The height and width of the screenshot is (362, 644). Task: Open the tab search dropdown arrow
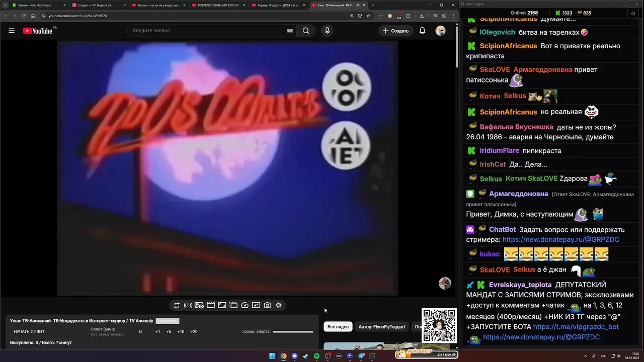[x=5, y=5]
